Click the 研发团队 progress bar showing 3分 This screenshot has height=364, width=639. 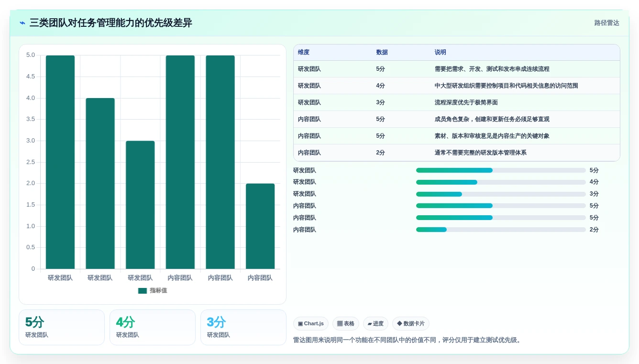tap(501, 194)
